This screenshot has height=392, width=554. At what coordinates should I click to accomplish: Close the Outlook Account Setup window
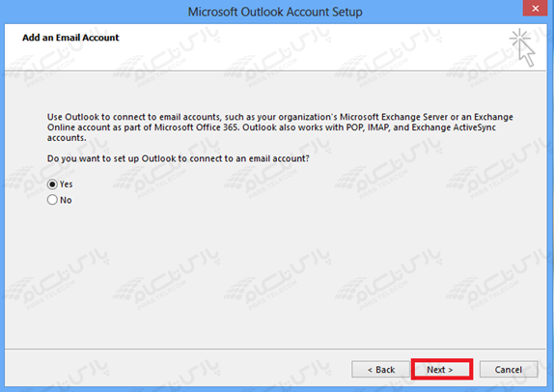(536, 8)
